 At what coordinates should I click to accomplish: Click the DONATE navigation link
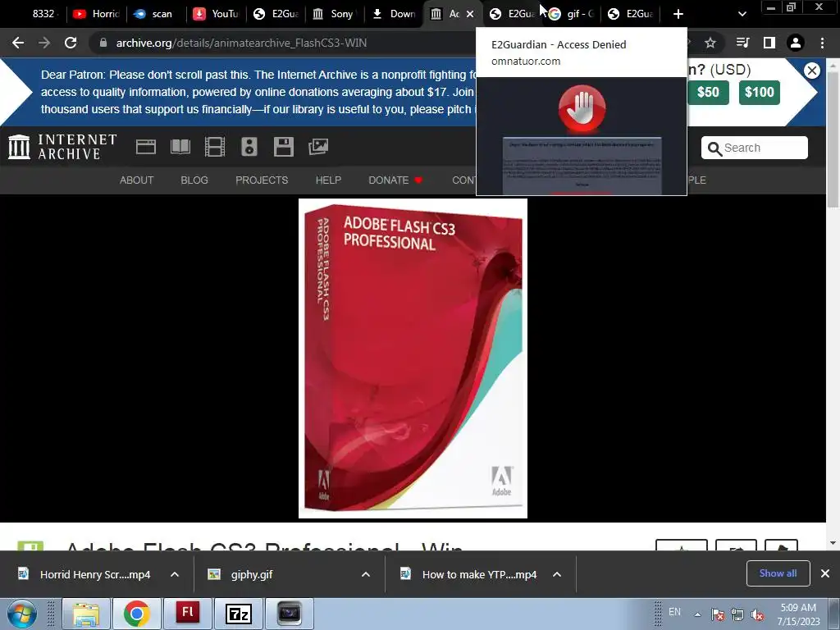(x=395, y=180)
